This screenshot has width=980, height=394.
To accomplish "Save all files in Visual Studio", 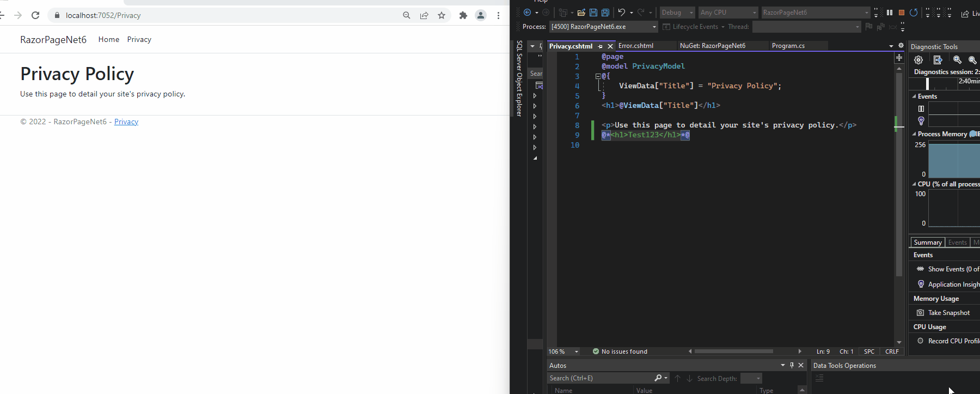I will [605, 13].
